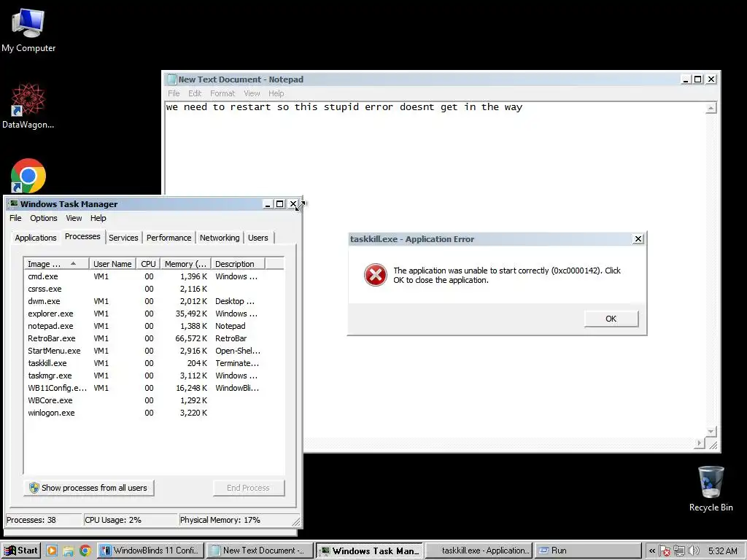The height and width of the screenshot is (560, 747).
Task: Click the shield icon on Show processes button
Action: (x=34, y=488)
